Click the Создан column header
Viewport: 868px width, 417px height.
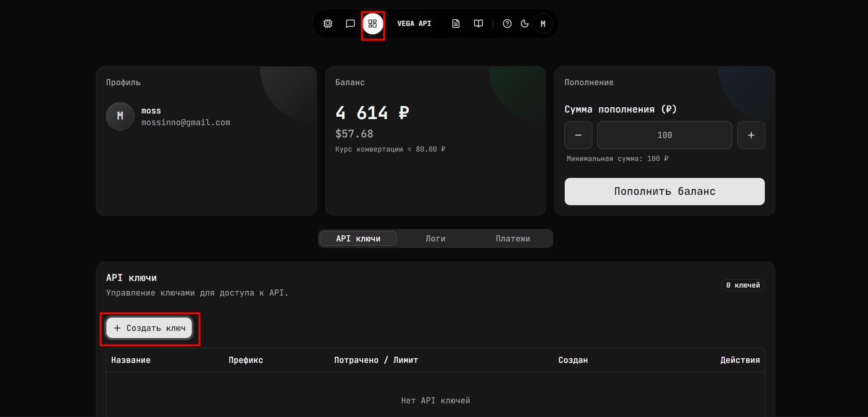573,360
